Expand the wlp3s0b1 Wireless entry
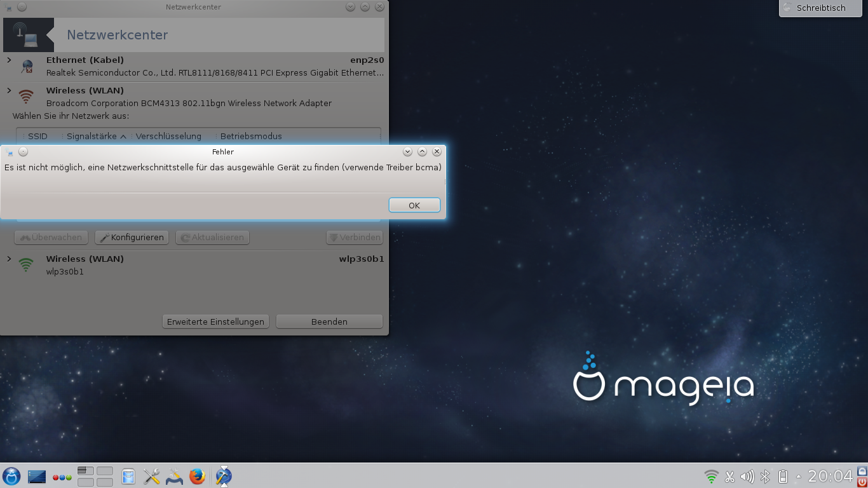Viewport: 868px width, 488px height. (9, 259)
